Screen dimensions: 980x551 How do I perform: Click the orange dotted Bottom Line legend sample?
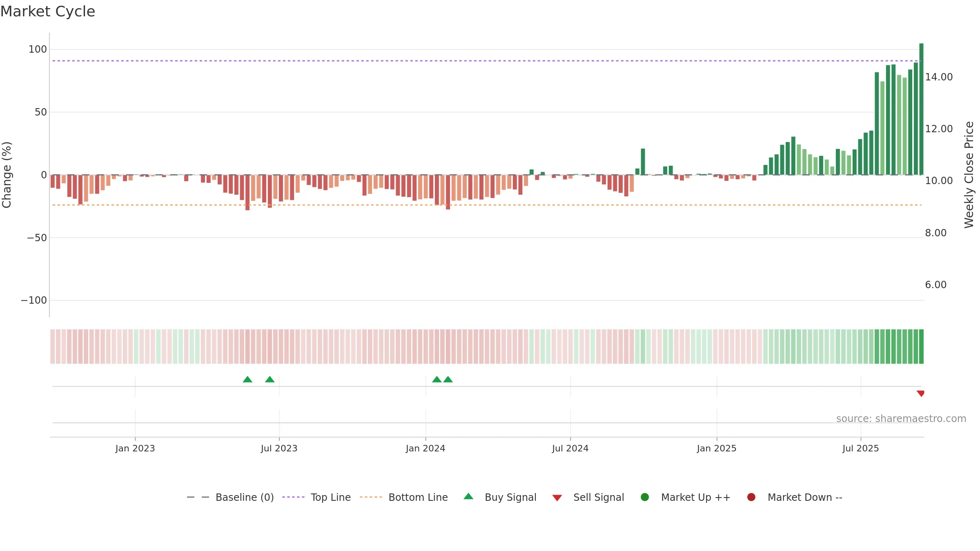click(371, 497)
